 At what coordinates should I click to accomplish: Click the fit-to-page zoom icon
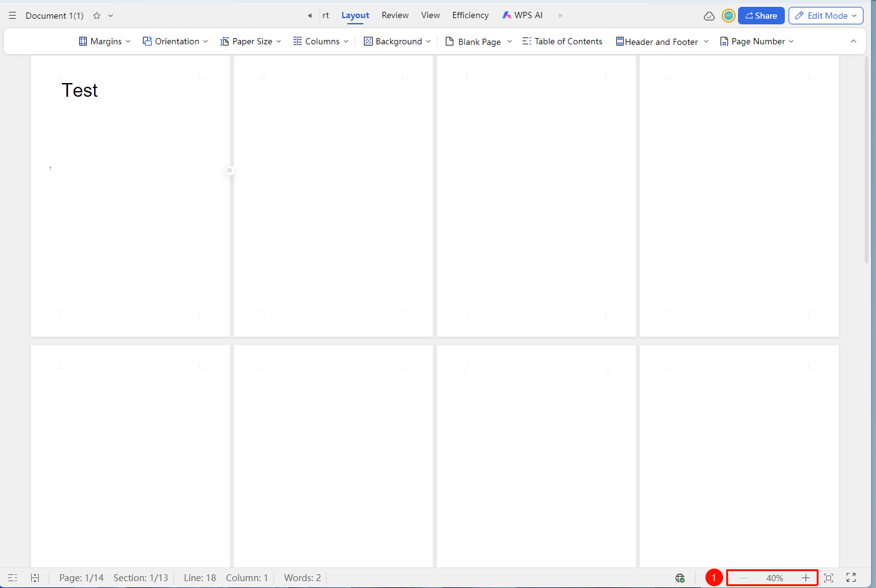tap(829, 578)
